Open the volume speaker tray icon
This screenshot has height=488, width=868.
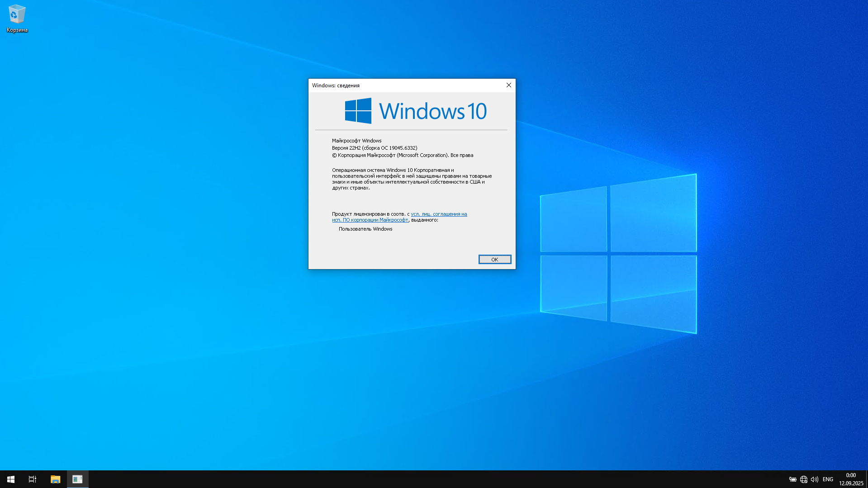pyautogui.click(x=815, y=479)
